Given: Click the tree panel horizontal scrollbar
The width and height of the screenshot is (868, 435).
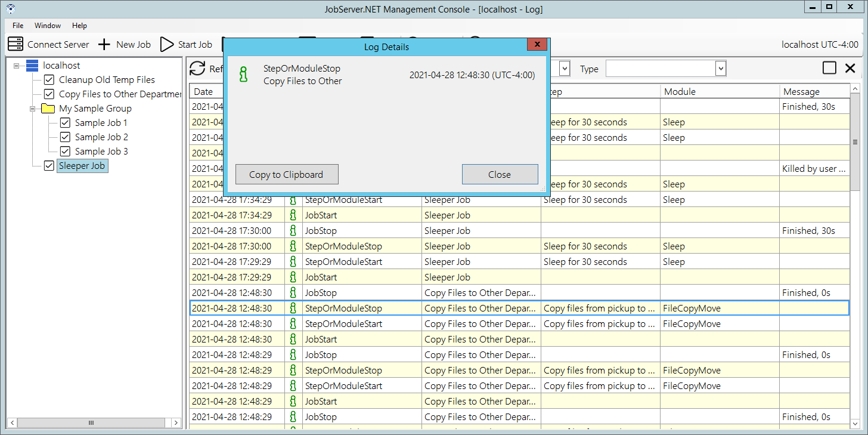Looking at the screenshot, I should coord(91,422).
